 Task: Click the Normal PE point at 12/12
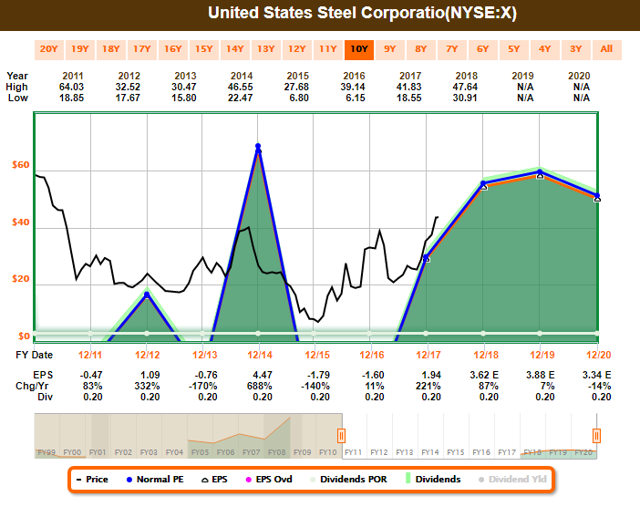[147, 294]
